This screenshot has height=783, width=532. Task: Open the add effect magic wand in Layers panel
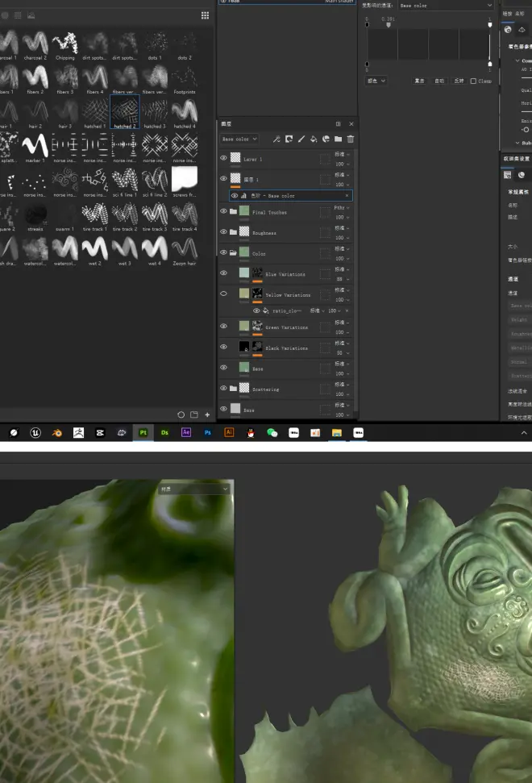[276, 139]
